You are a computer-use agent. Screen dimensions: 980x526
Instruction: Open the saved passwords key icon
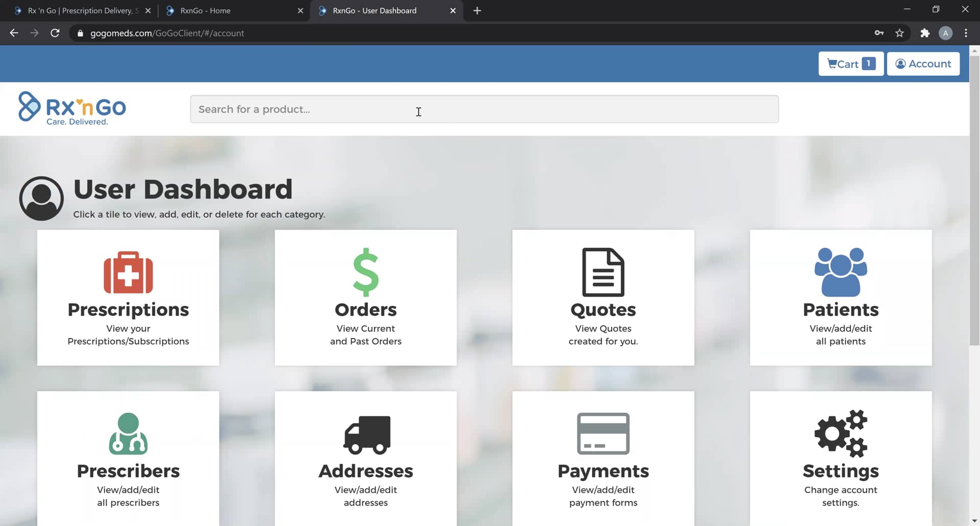[879, 33]
